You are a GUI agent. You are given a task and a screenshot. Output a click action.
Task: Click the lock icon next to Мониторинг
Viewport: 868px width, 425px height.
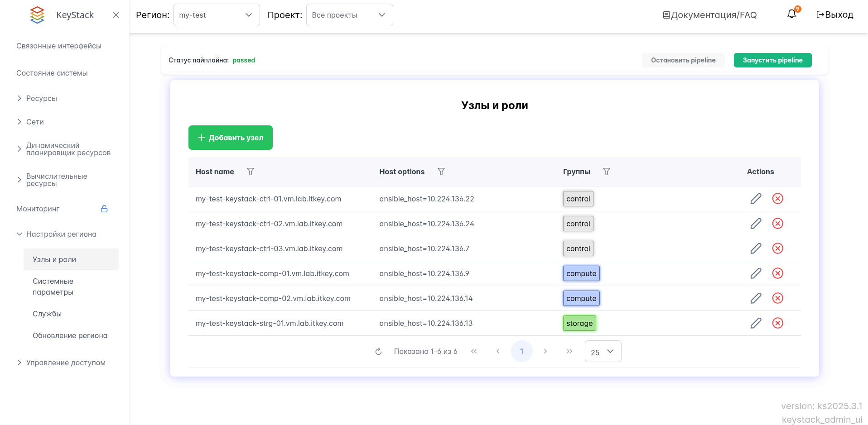tap(104, 209)
